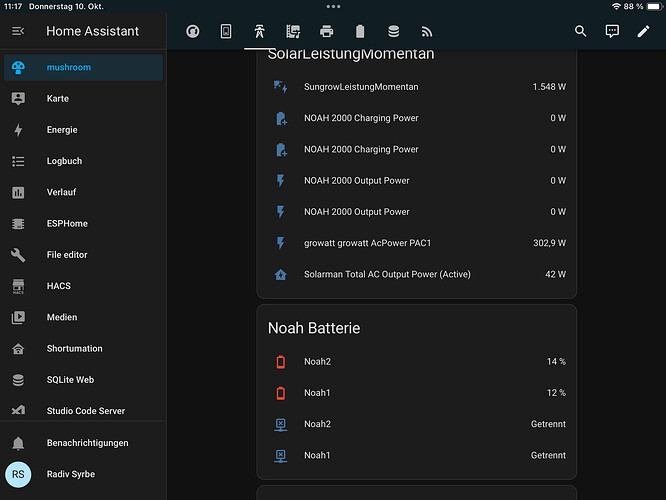The image size is (666, 500).
Task: Open the Karte map panel
Action: pos(83,99)
